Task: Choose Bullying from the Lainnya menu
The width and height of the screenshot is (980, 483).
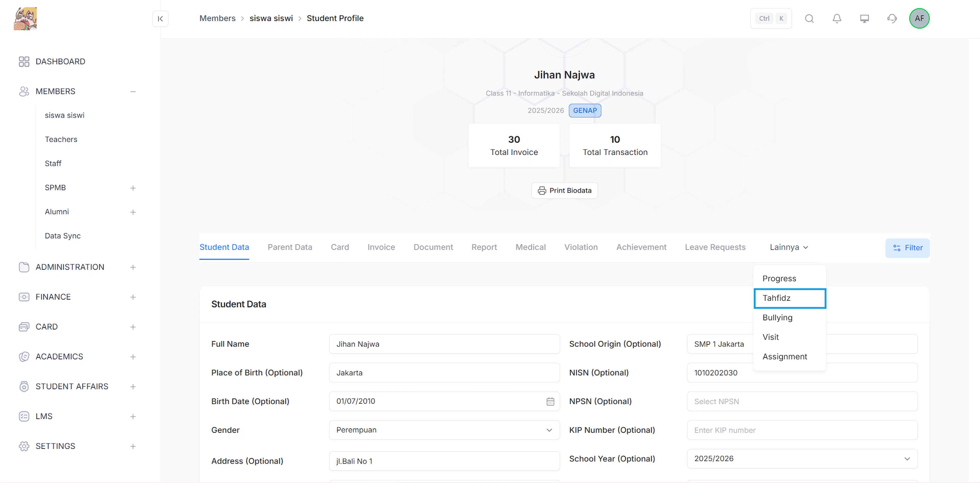Action: coord(789,318)
